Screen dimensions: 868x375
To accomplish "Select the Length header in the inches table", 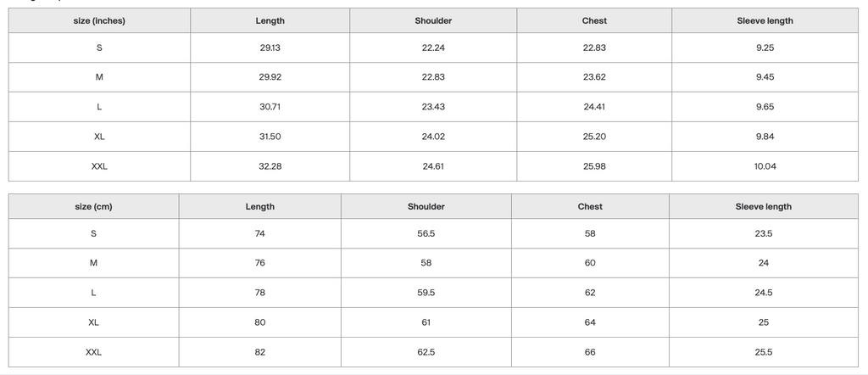I will click(x=270, y=20).
